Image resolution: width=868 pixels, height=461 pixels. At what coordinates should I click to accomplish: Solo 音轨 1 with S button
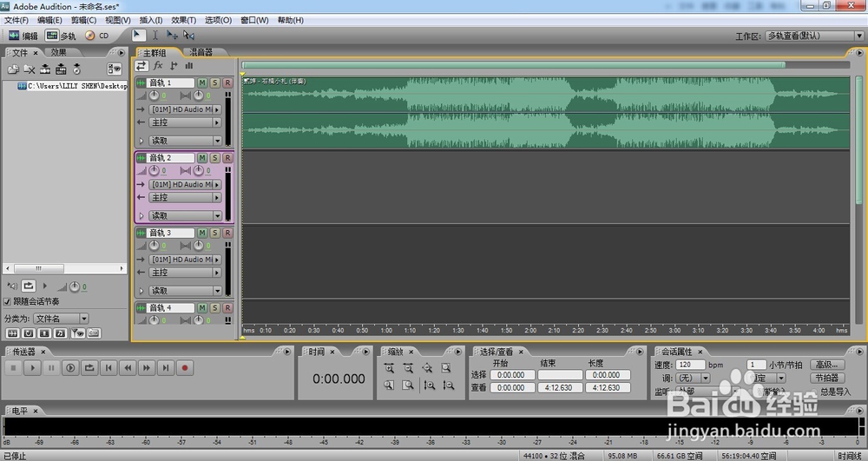click(214, 82)
